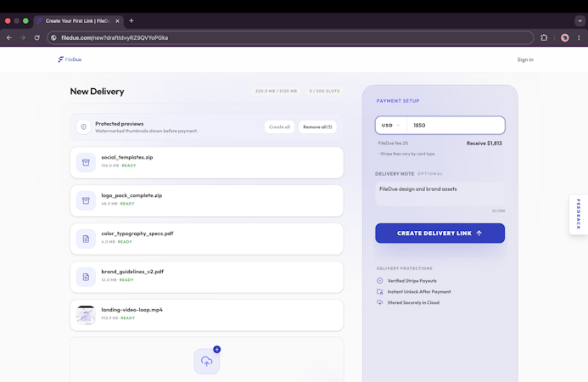This screenshot has height=382, width=588.
Task: Click document icon of brand_guidelines_v2.pdf
Action: point(86,277)
